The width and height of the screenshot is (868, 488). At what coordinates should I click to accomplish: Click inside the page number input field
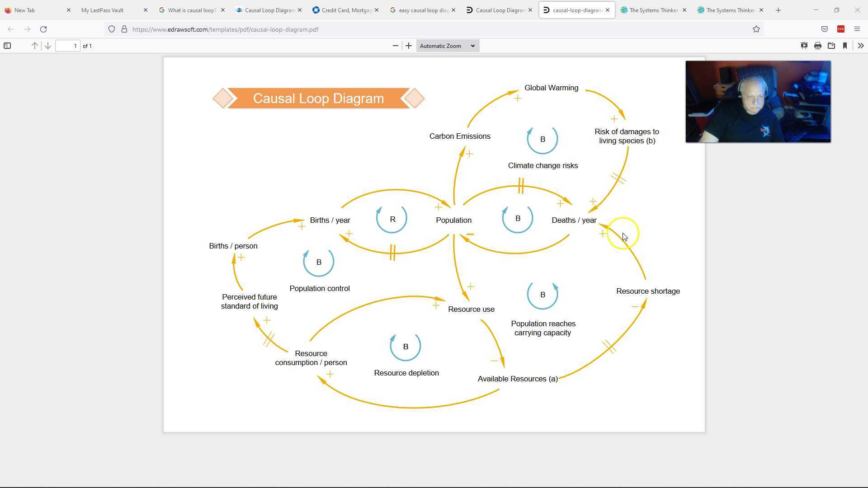click(68, 46)
